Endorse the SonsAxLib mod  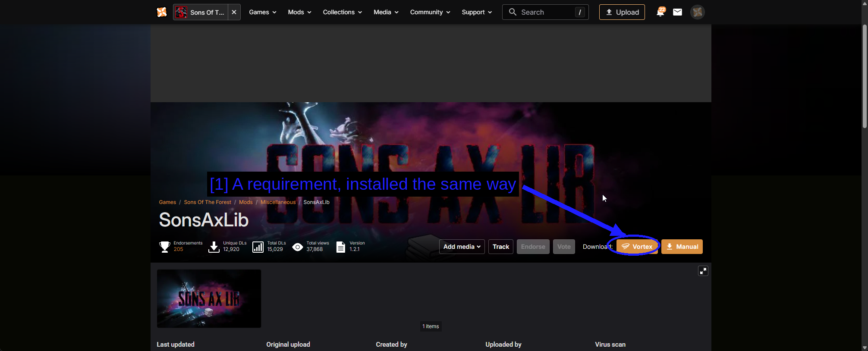tap(533, 247)
